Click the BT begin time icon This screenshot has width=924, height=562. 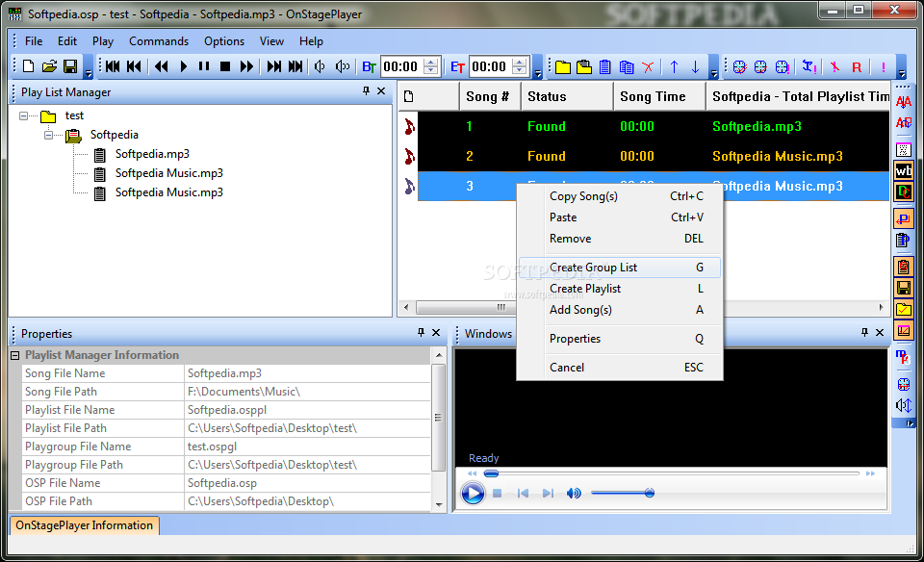(369, 66)
